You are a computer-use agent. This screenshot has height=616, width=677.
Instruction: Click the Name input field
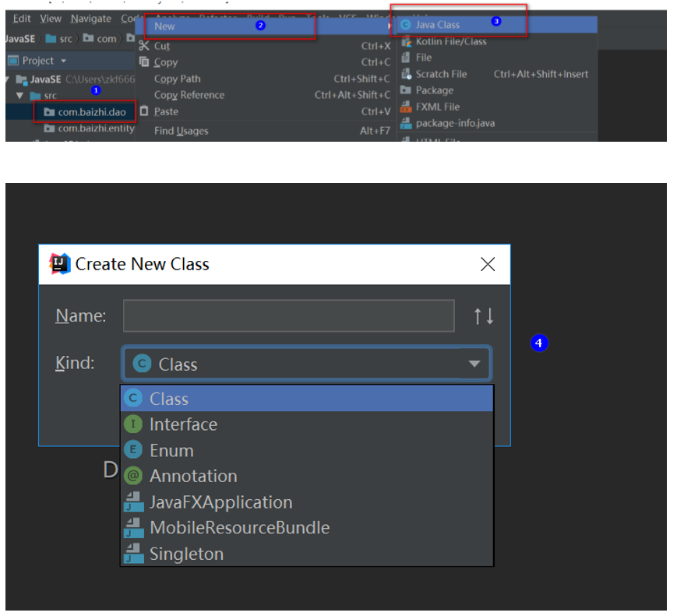(x=289, y=316)
